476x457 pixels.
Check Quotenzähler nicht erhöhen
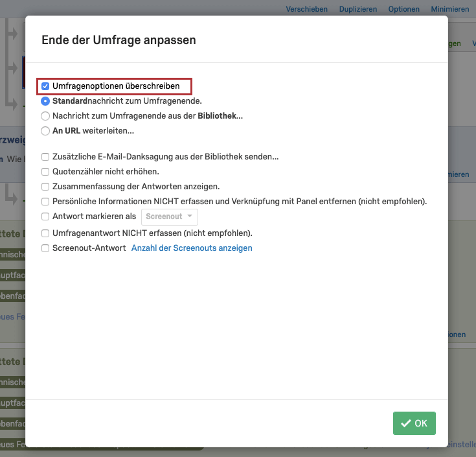[x=45, y=172]
